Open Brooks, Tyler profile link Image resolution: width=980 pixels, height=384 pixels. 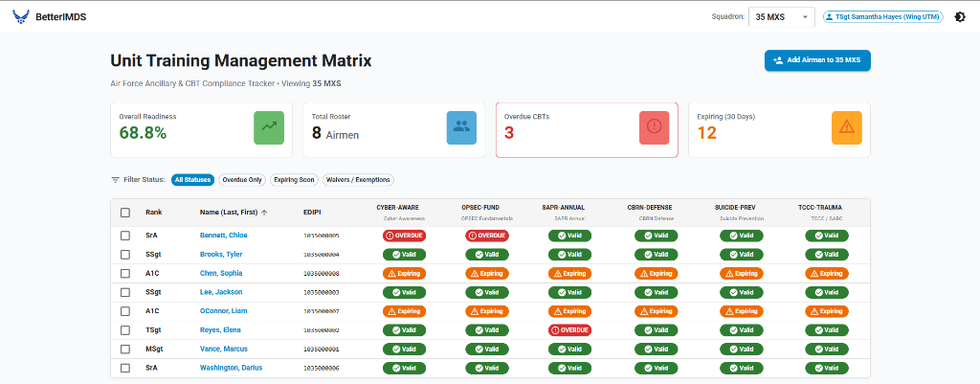click(221, 255)
